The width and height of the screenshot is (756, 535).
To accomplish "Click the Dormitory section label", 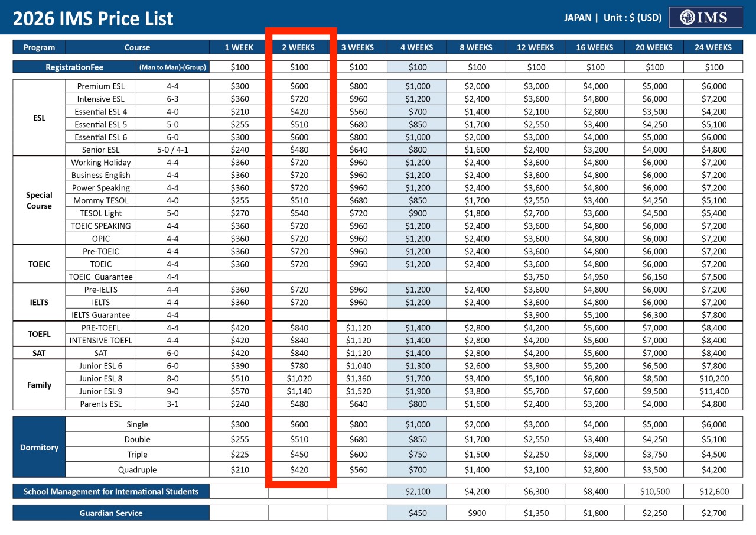I will coord(39,447).
